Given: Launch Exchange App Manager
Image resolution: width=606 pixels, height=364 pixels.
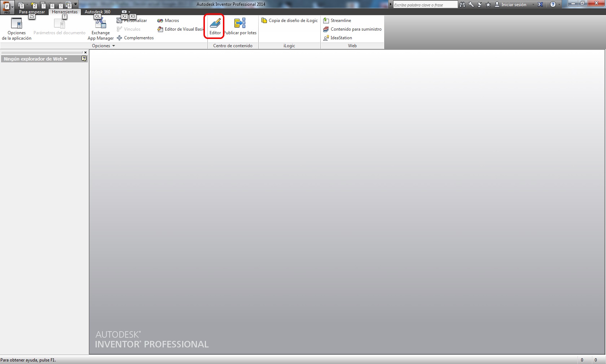Looking at the screenshot, I should [100, 28].
